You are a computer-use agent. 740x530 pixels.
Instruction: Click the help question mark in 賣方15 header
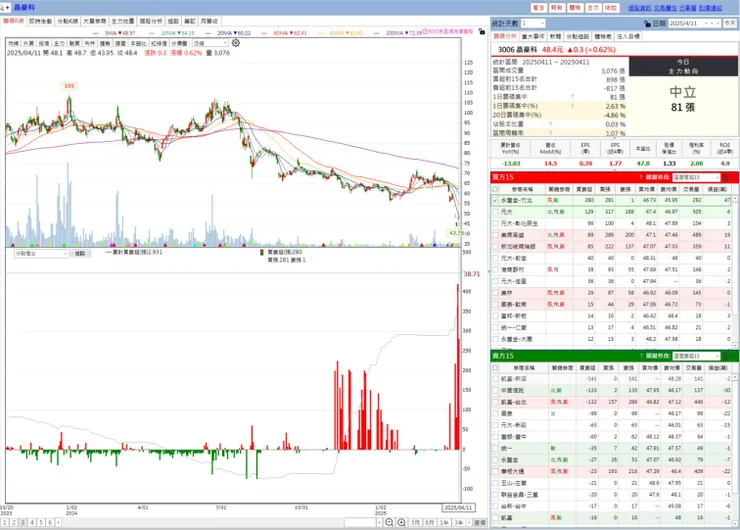tap(641, 356)
